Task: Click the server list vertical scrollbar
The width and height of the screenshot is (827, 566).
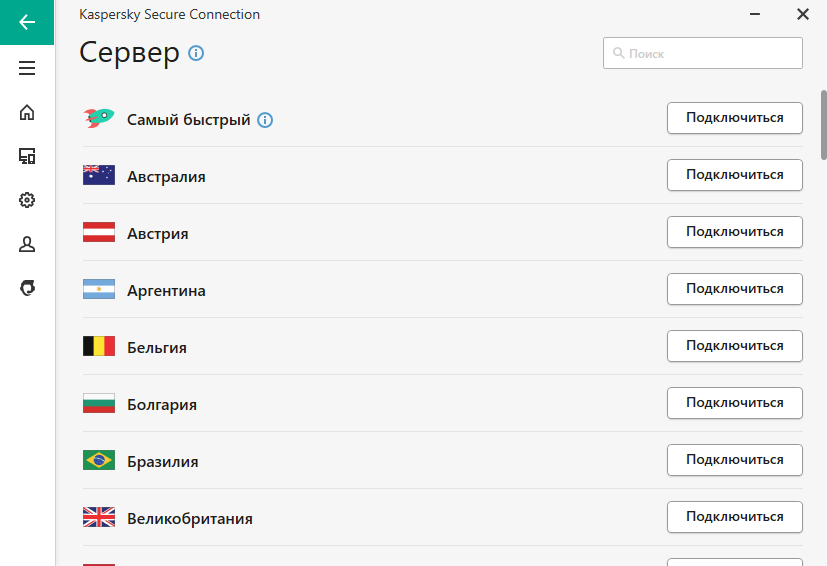Action: (823, 124)
